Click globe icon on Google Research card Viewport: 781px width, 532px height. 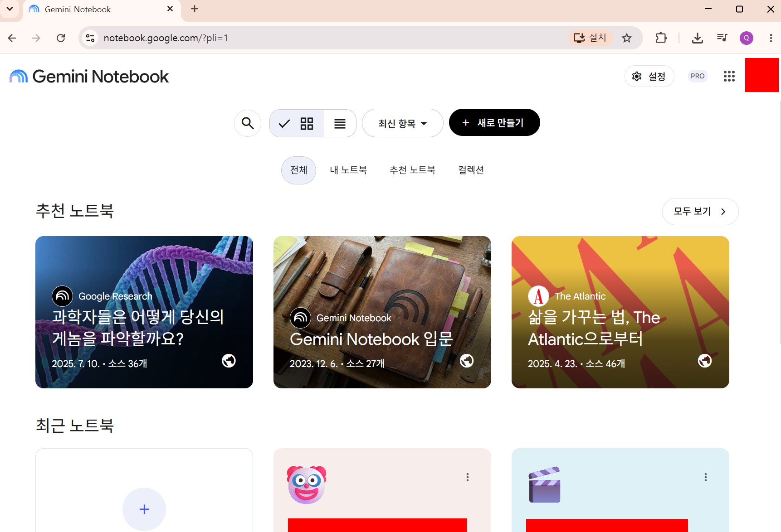pos(229,361)
